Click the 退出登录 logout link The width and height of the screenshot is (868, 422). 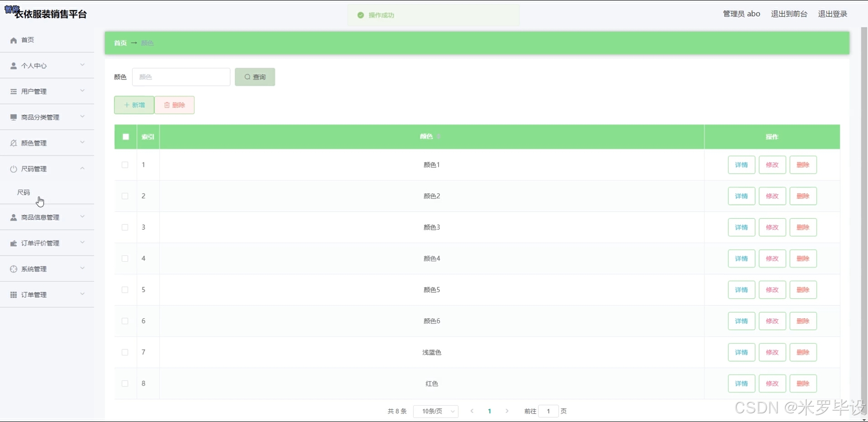coord(833,14)
